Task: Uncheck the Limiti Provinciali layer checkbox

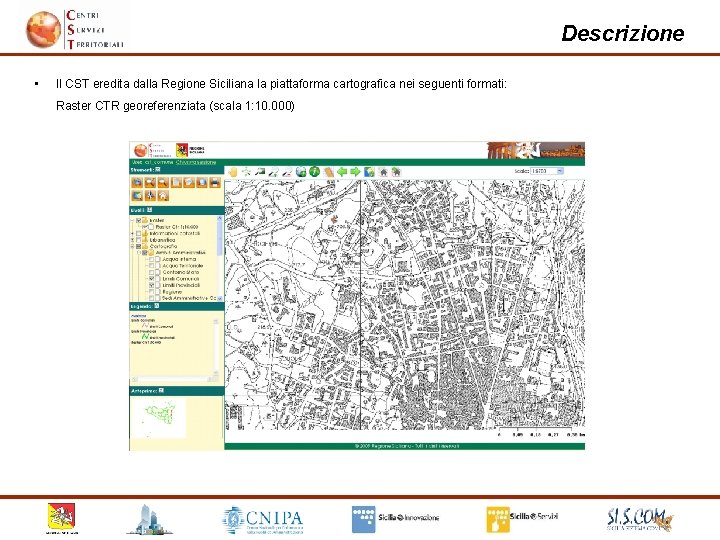Action: tap(151, 285)
